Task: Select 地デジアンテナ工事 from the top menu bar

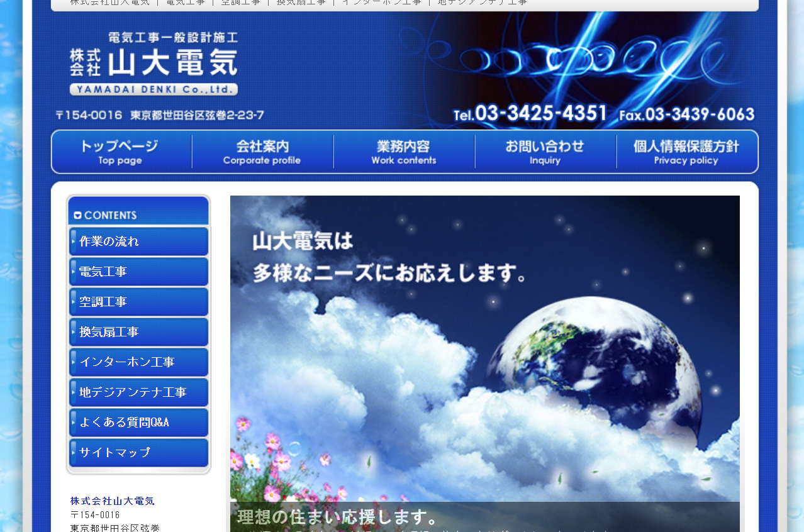Action: (483, 2)
